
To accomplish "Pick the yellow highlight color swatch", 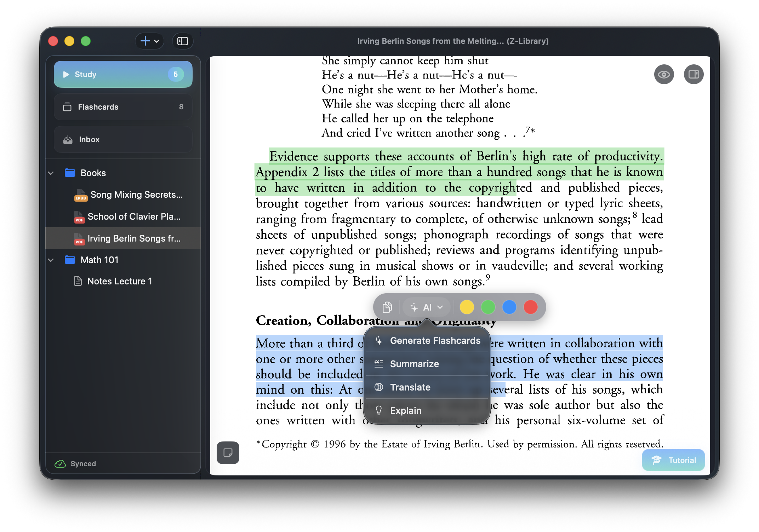I will click(467, 307).
